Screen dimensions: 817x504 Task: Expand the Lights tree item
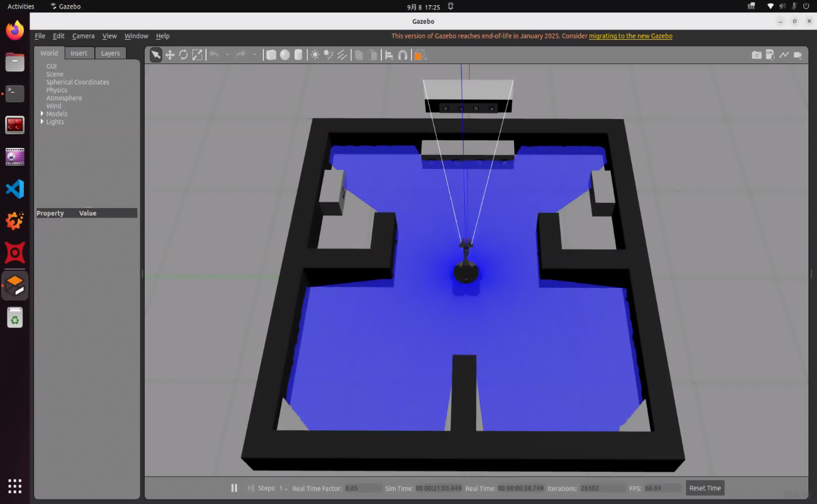click(42, 122)
